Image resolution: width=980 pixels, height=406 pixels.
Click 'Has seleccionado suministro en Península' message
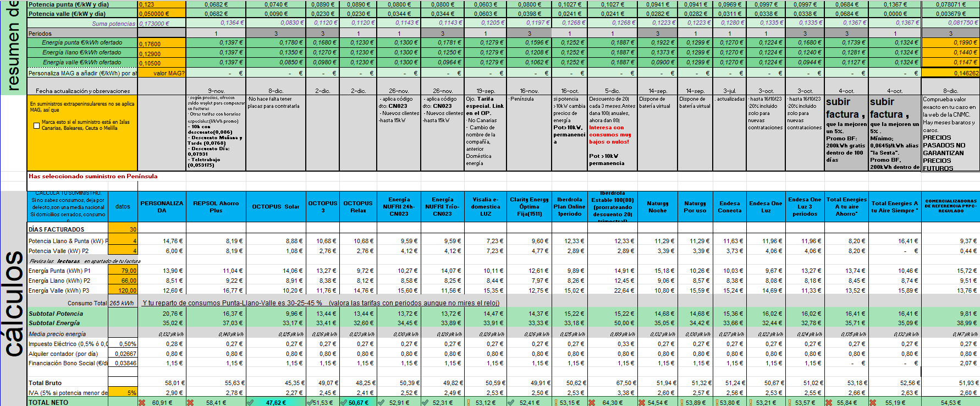tap(93, 177)
